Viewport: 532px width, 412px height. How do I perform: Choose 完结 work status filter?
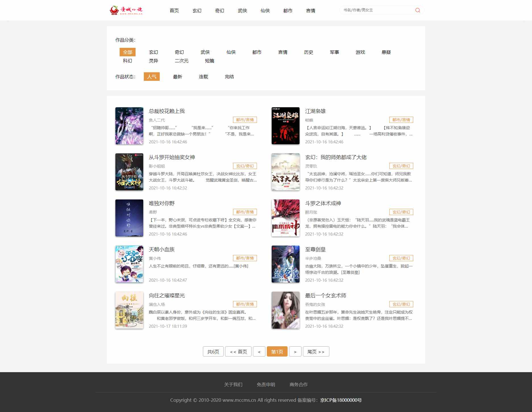tap(229, 77)
